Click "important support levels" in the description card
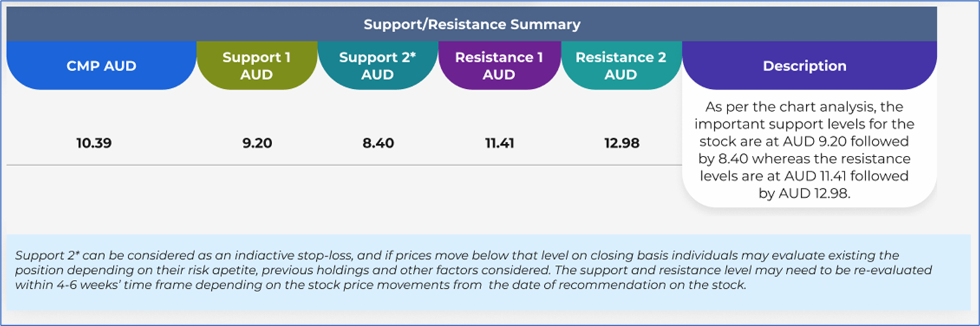The image size is (980, 326). (x=792, y=125)
